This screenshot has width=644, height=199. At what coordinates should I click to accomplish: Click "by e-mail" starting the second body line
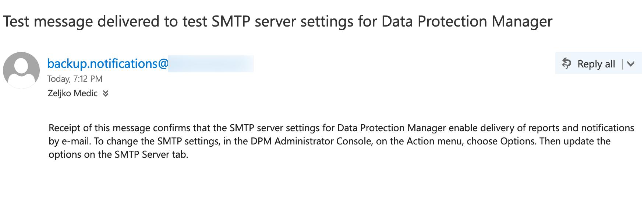click(70, 141)
